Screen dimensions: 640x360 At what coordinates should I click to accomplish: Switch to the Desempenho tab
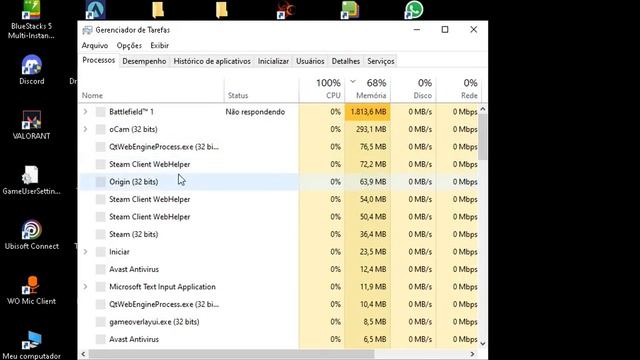pos(144,61)
